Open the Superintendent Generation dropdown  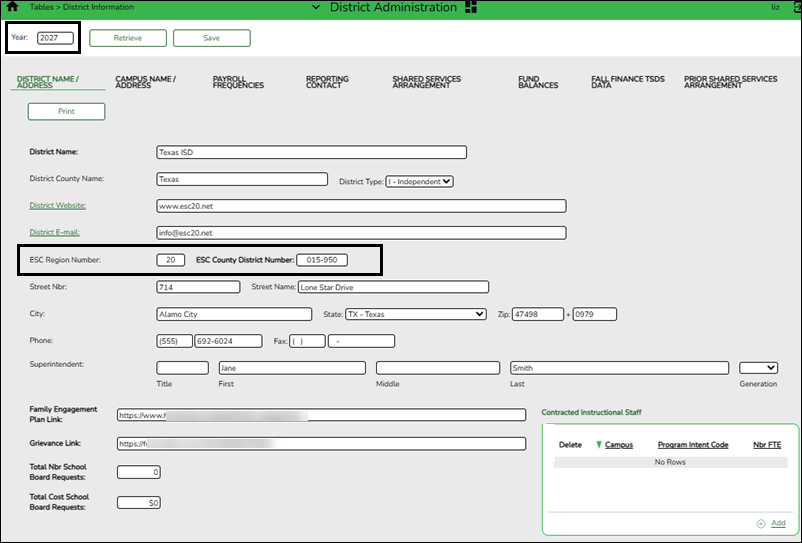[x=759, y=368]
